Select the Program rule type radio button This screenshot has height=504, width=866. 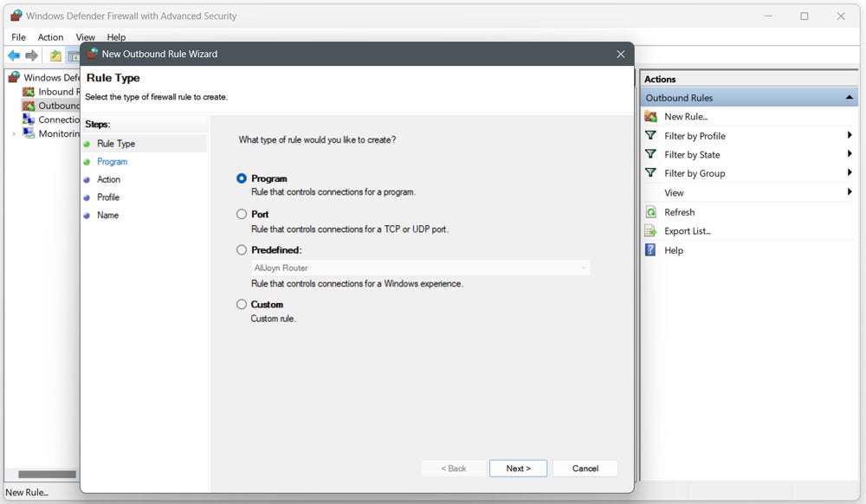[x=241, y=179]
